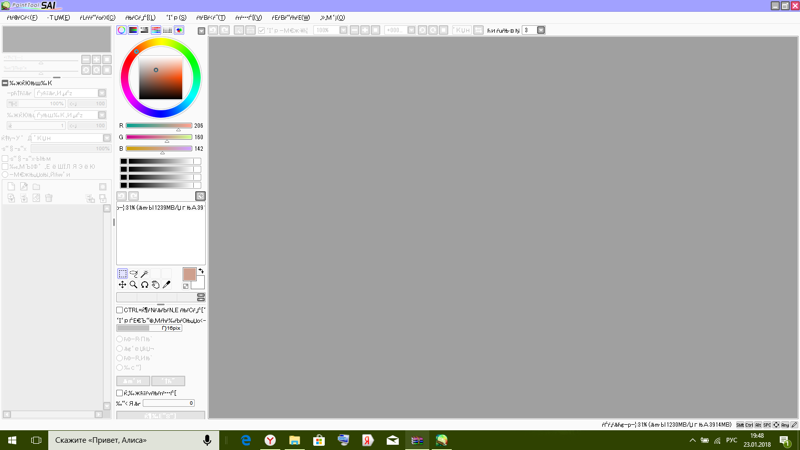Screen dimensions: 800x450
Task: Click the wide button at the tool panel bottom
Action: pyautogui.click(x=161, y=415)
